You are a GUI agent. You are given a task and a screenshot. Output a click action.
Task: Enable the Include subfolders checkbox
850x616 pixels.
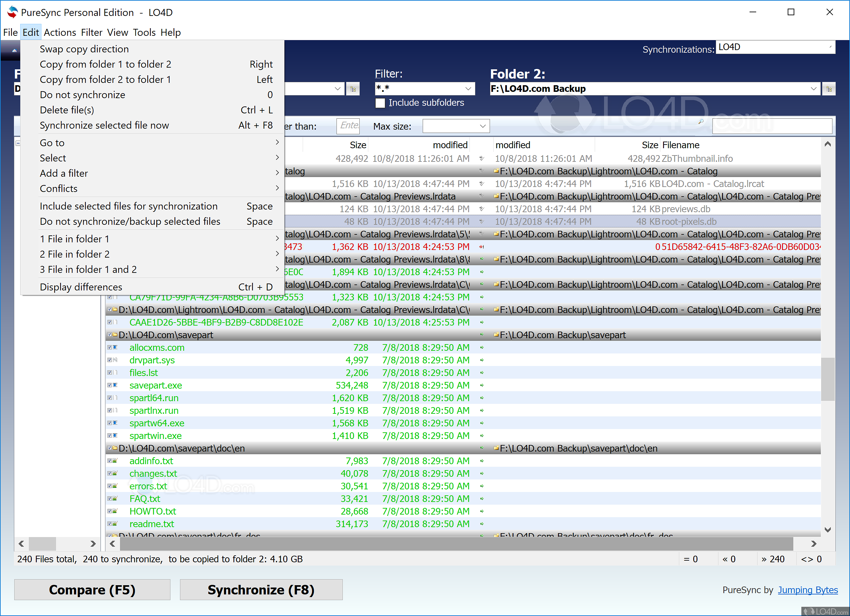coord(380,103)
